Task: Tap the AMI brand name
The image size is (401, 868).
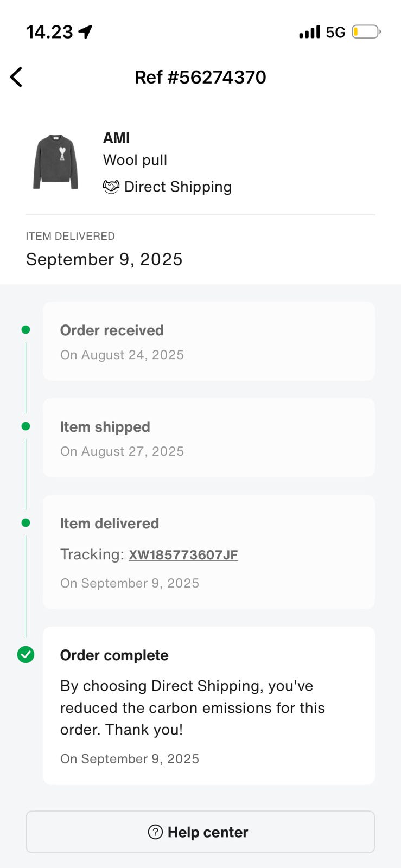Action: point(117,138)
